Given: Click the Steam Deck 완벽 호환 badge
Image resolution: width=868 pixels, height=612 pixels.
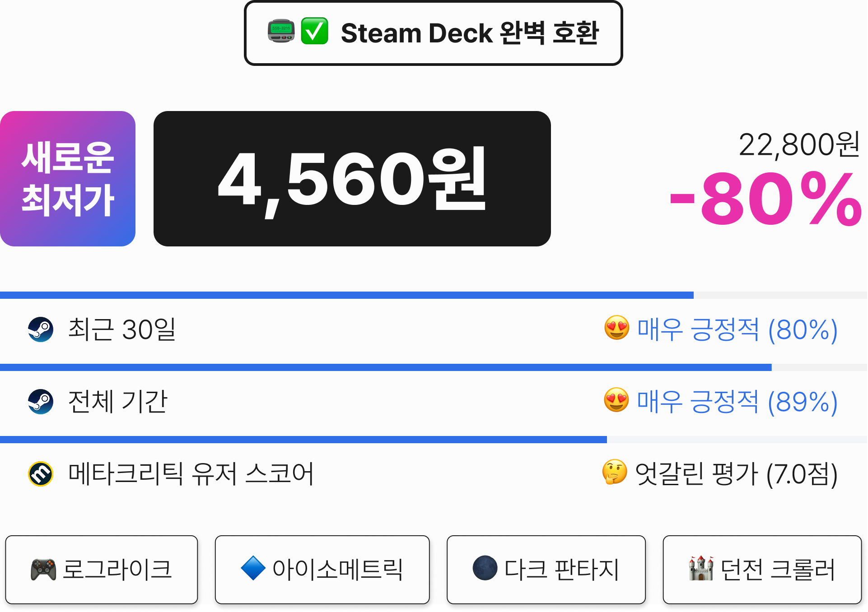Looking at the screenshot, I should [x=434, y=33].
